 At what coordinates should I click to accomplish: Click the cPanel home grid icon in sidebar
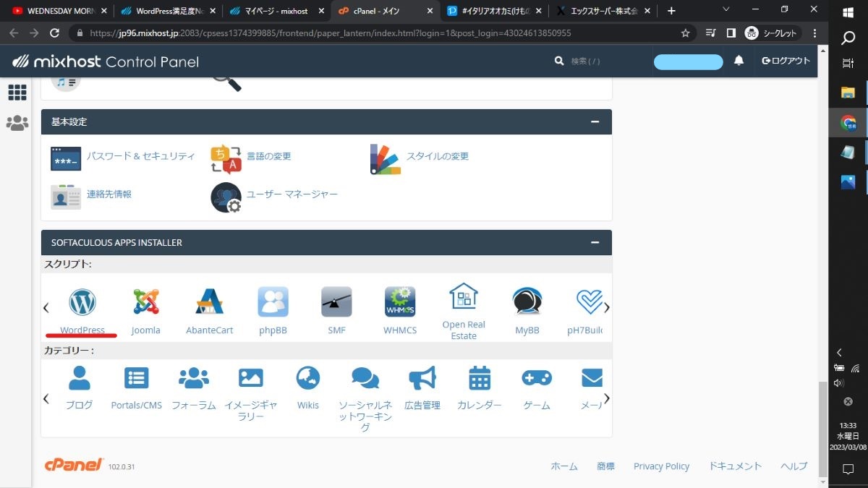pos(17,92)
